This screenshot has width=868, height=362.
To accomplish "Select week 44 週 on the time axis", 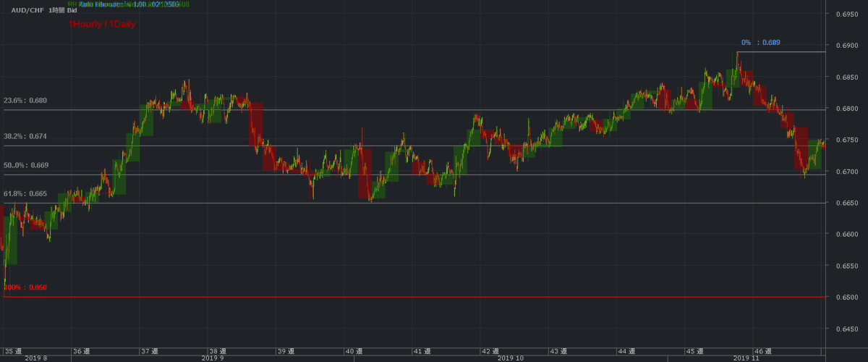I will click(x=626, y=351).
